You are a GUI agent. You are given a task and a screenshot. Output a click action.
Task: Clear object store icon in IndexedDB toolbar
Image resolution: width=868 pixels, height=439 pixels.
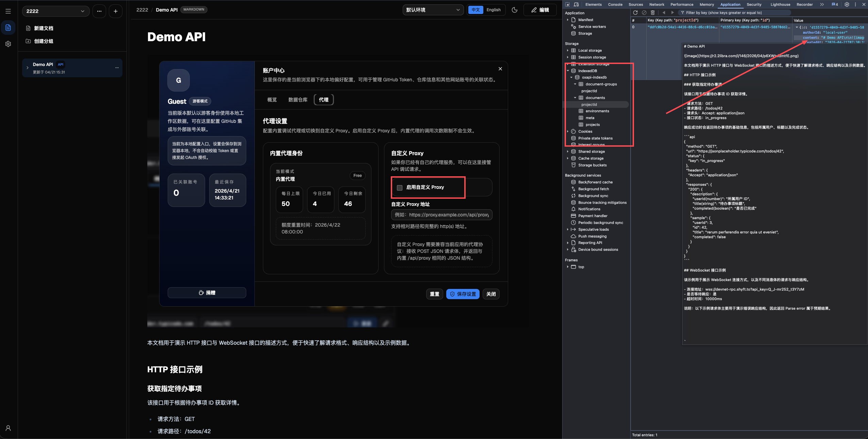pos(644,13)
